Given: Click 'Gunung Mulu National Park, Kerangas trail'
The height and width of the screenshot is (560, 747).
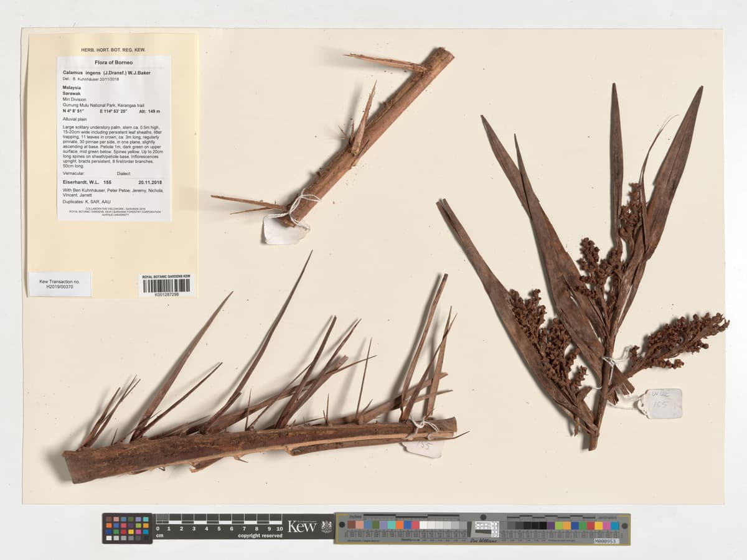Looking at the screenshot, I should [103, 105].
